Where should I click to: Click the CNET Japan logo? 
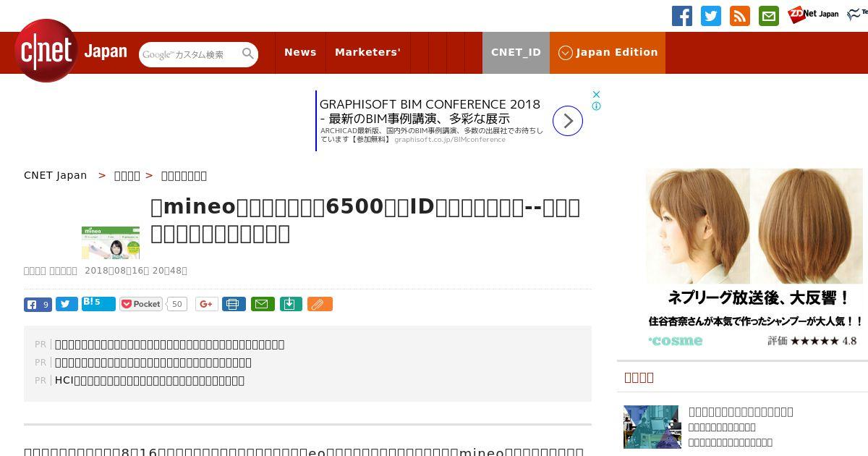[x=71, y=51]
